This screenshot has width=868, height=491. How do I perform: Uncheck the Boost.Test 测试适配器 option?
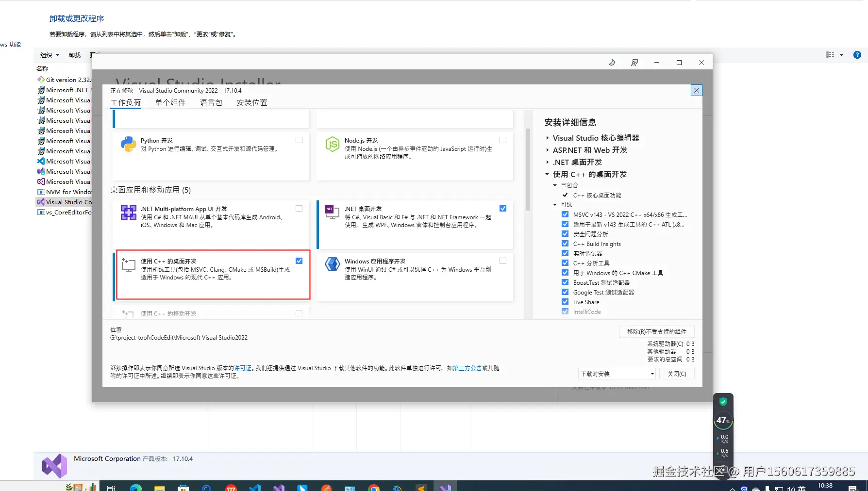(x=565, y=282)
